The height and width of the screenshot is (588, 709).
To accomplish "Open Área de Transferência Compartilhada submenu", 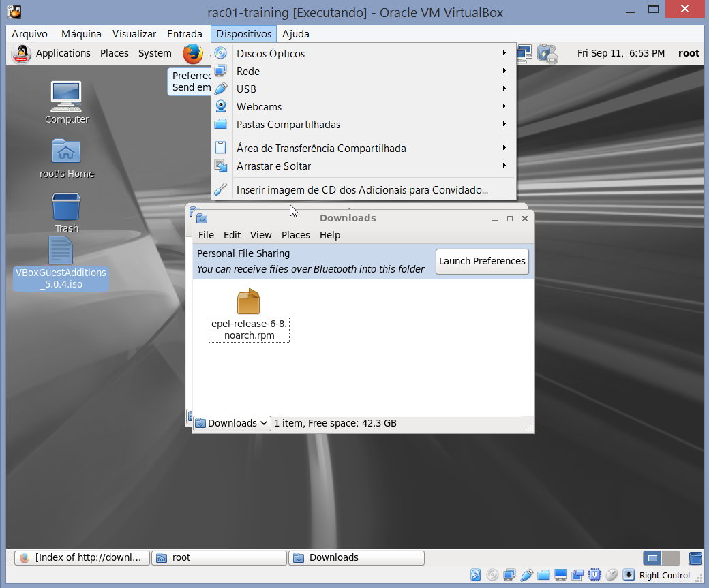I will (x=363, y=149).
